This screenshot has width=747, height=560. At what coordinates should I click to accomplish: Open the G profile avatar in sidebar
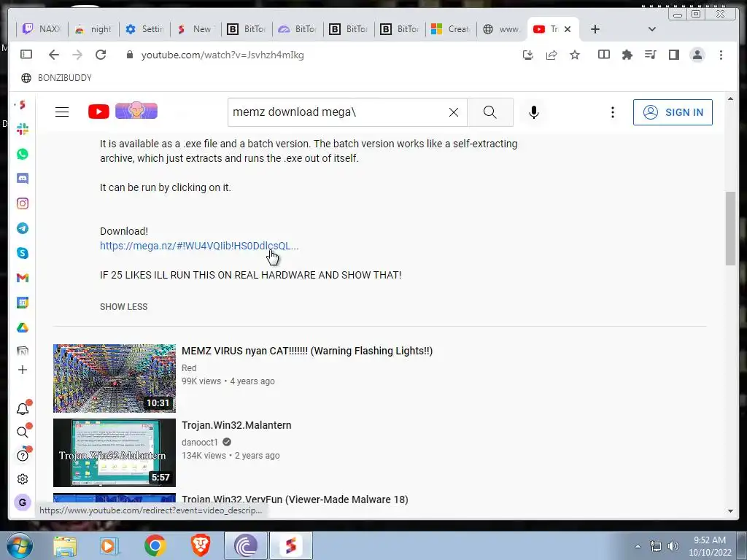click(x=23, y=502)
